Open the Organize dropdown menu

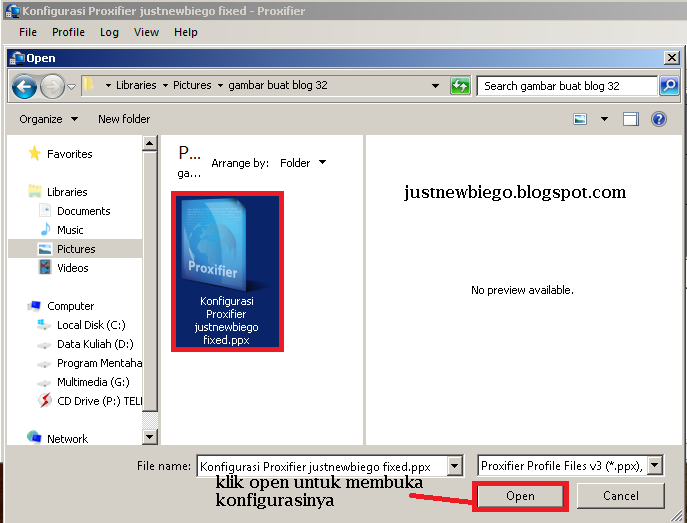[49, 119]
